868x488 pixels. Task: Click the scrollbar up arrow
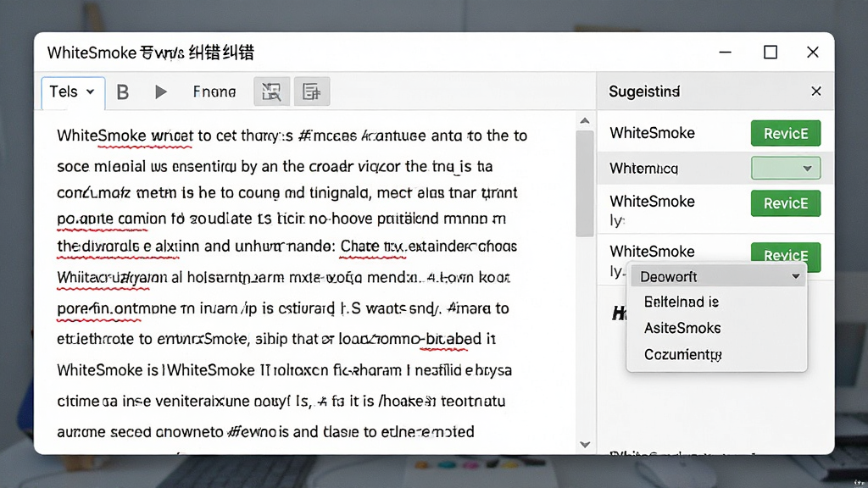coord(585,120)
